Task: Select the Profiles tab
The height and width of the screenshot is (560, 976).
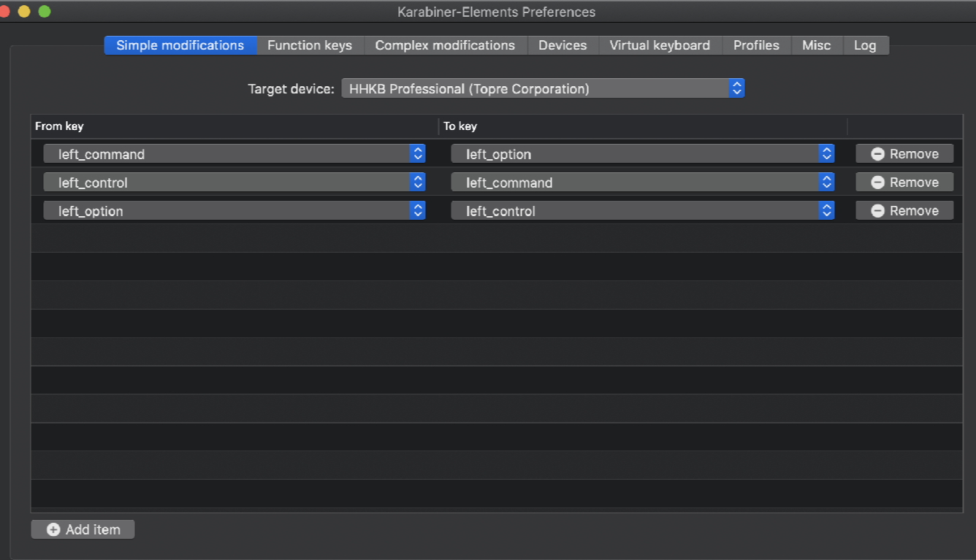Action: point(756,45)
